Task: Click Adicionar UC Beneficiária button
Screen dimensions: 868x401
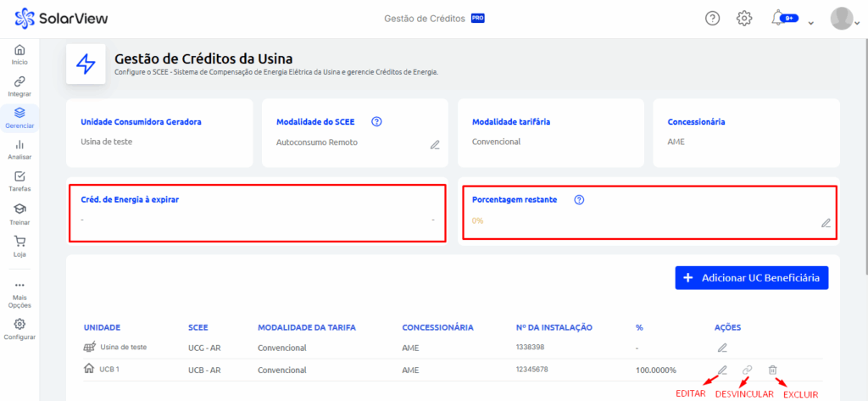Action: [751, 277]
